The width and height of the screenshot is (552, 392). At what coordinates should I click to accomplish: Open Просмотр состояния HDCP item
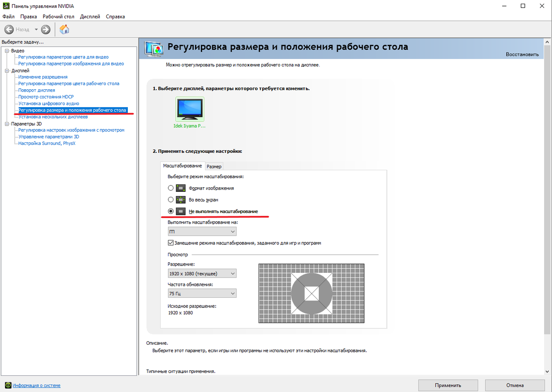pyautogui.click(x=46, y=97)
